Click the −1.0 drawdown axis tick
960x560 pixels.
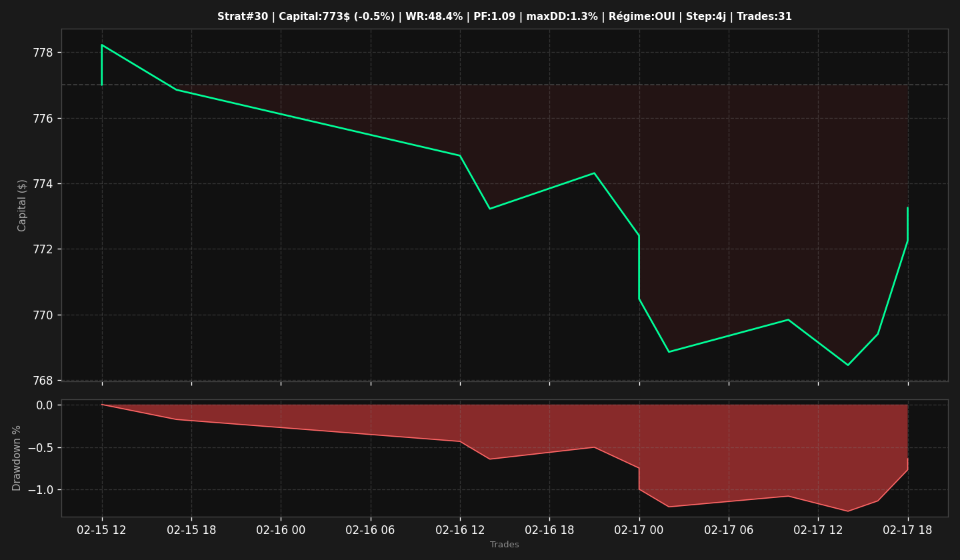[39, 490]
